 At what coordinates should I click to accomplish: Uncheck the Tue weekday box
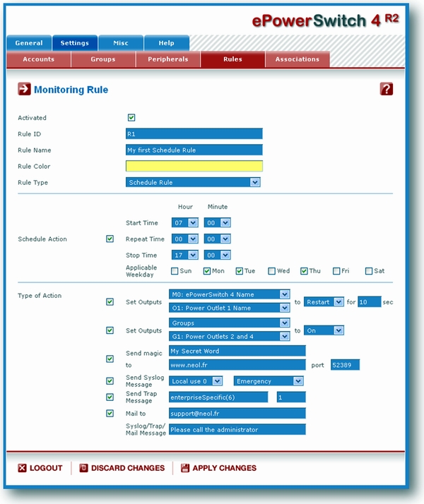coord(239,271)
